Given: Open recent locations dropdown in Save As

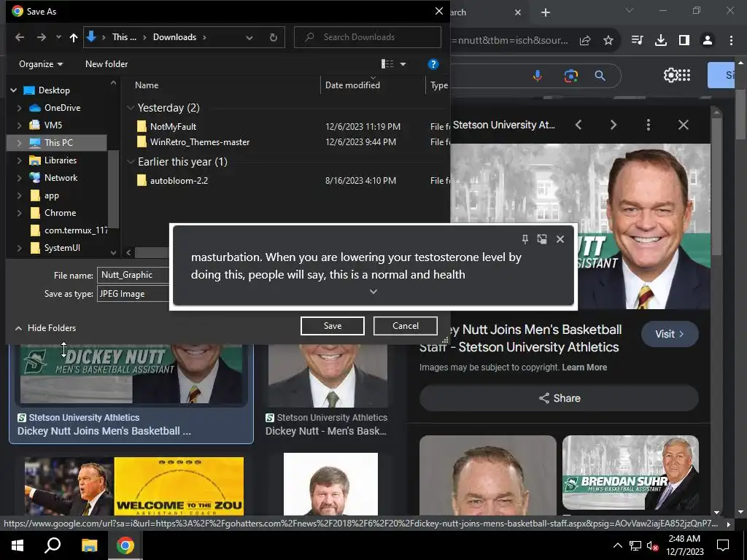Looking at the screenshot, I should (x=58, y=37).
